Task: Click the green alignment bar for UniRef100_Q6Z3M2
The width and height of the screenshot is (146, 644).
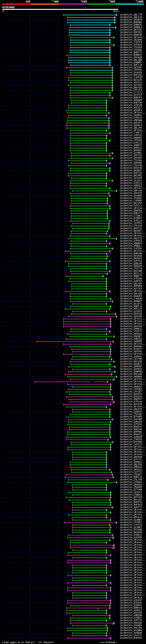Action: (90, 67)
